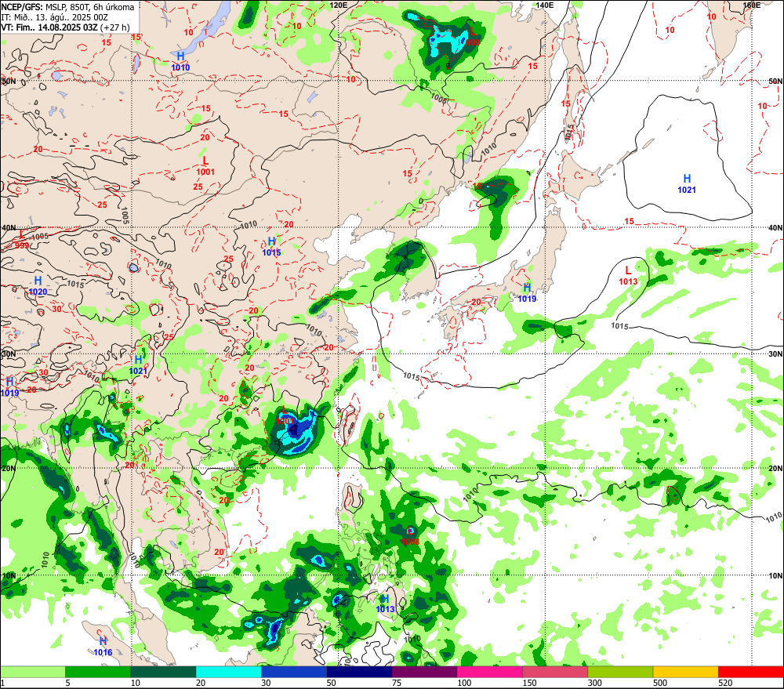Click the '140E' longitude label
Viewport: 784px width, 689px height.
pyautogui.click(x=545, y=5)
